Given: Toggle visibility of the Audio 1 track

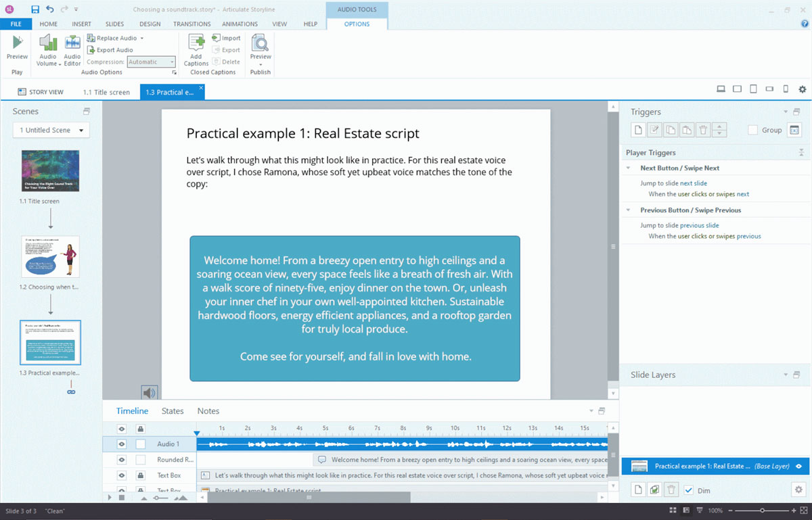Looking at the screenshot, I should pyautogui.click(x=122, y=444).
